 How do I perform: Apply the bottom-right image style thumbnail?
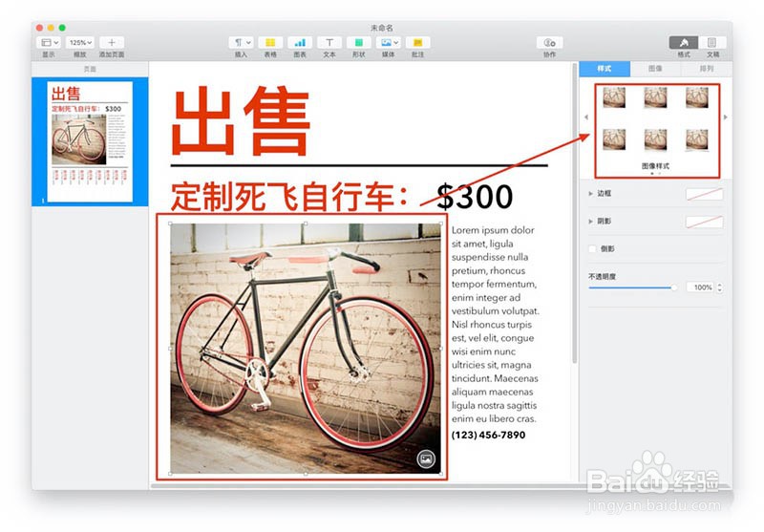click(697, 139)
